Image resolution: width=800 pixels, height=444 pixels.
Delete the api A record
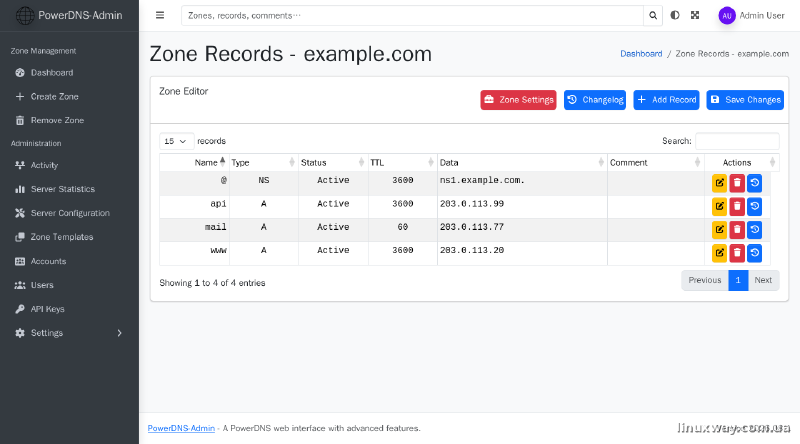737,206
